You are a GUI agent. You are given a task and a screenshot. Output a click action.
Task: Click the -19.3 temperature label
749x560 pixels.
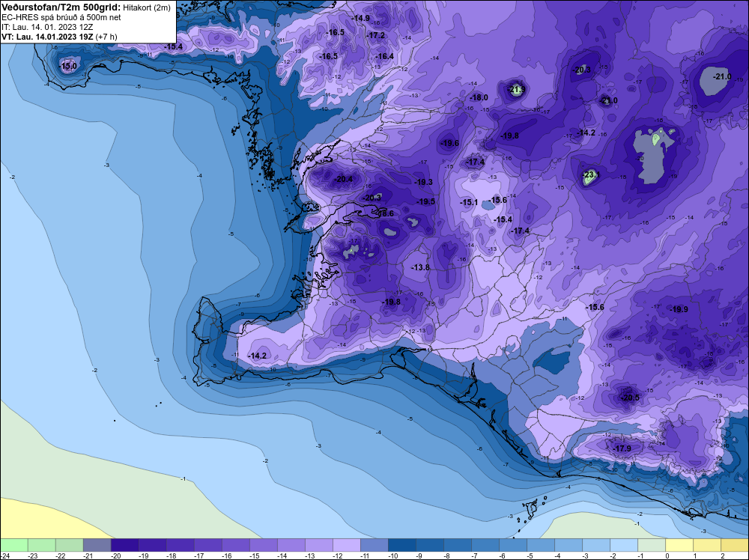[x=423, y=182]
